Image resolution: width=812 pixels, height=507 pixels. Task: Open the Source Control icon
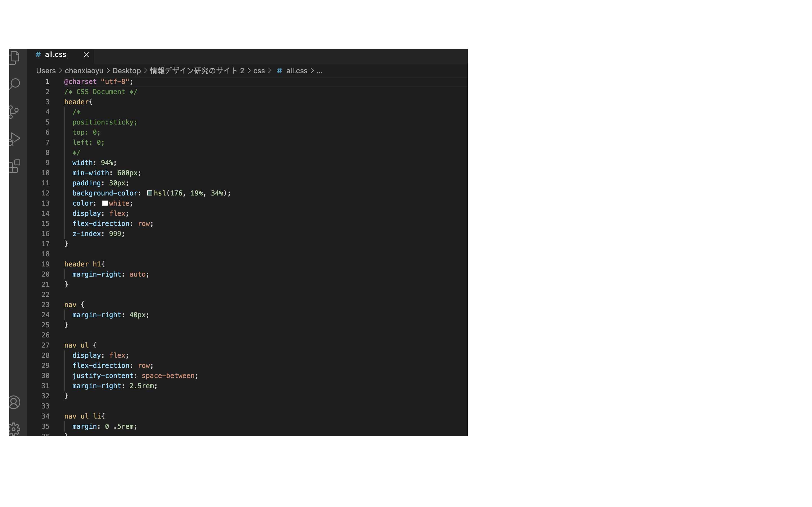[x=14, y=112]
